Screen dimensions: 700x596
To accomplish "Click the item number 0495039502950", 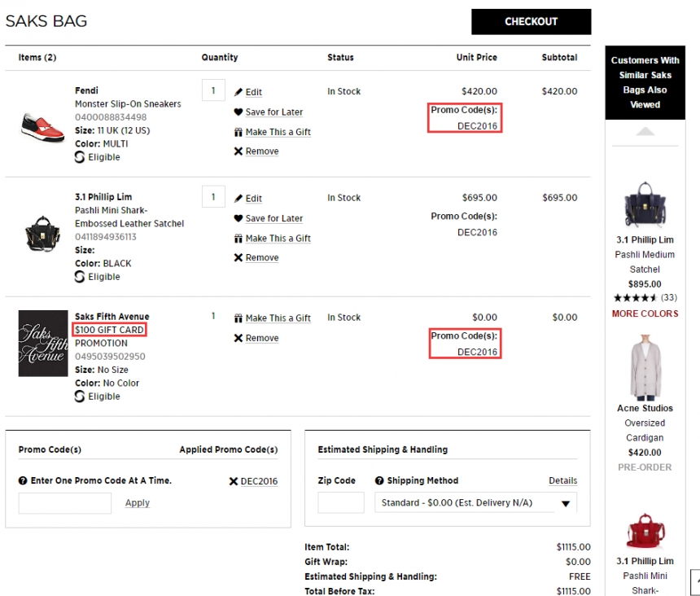I will coord(110,357).
